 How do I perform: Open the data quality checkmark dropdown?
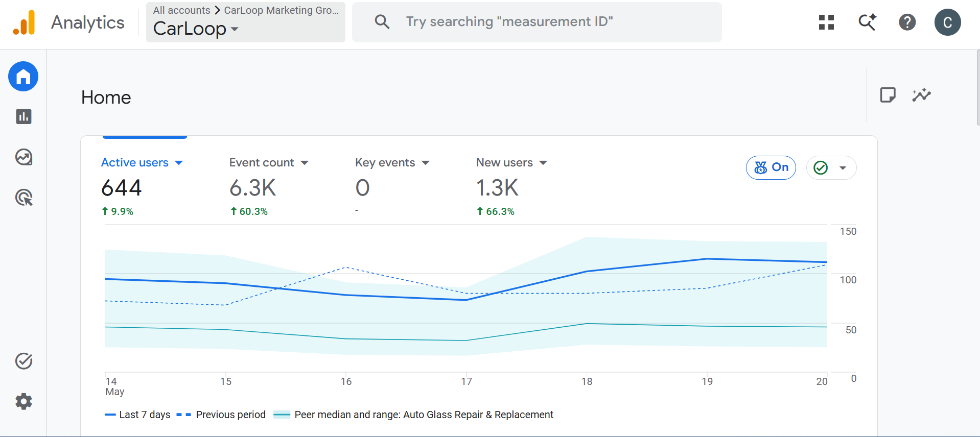click(x=831, y=167)
